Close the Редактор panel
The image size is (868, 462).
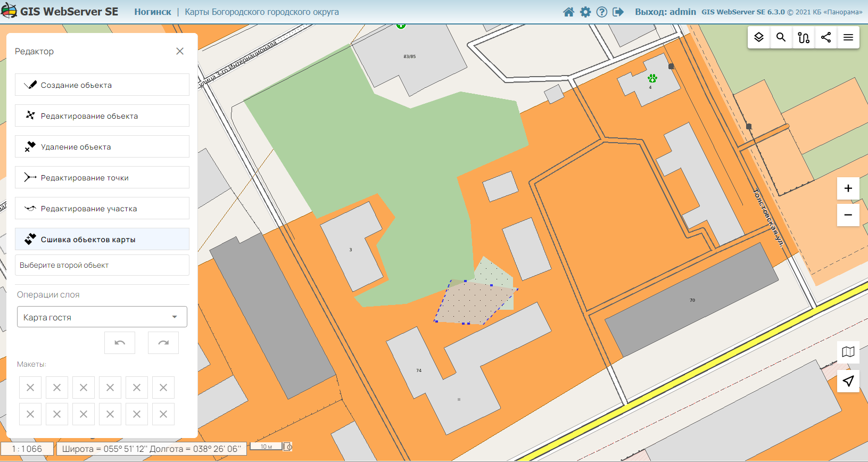point(180,51)
